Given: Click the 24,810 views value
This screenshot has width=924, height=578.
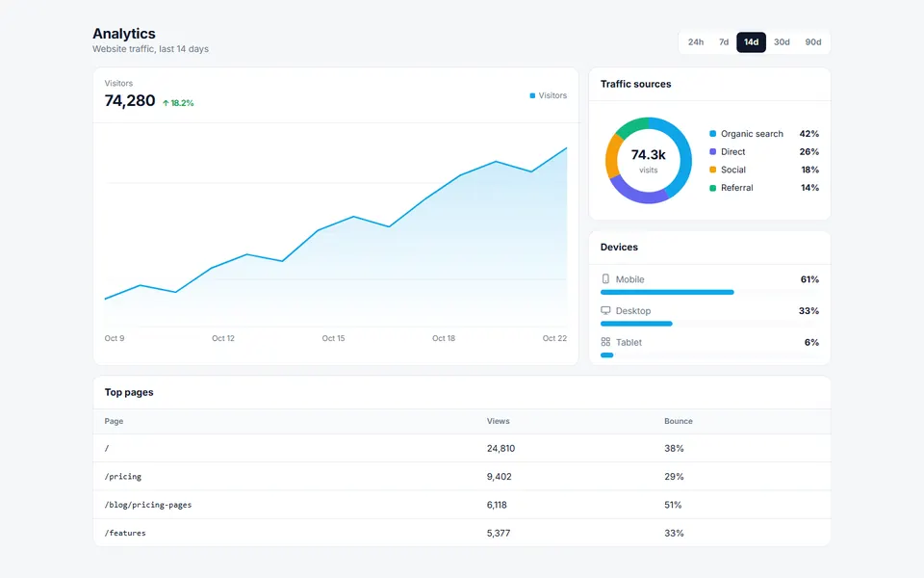Looking at the screenshot, I should (x=500, y=448).
